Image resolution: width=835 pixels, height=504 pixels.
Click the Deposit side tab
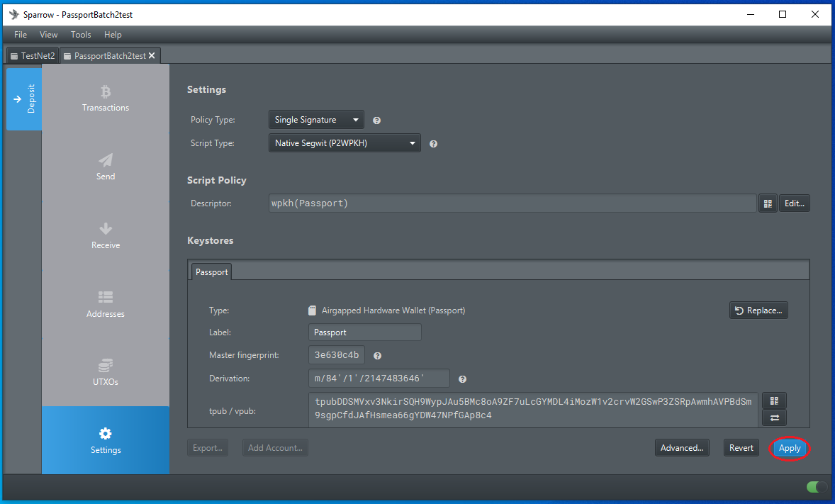(24, 99)
